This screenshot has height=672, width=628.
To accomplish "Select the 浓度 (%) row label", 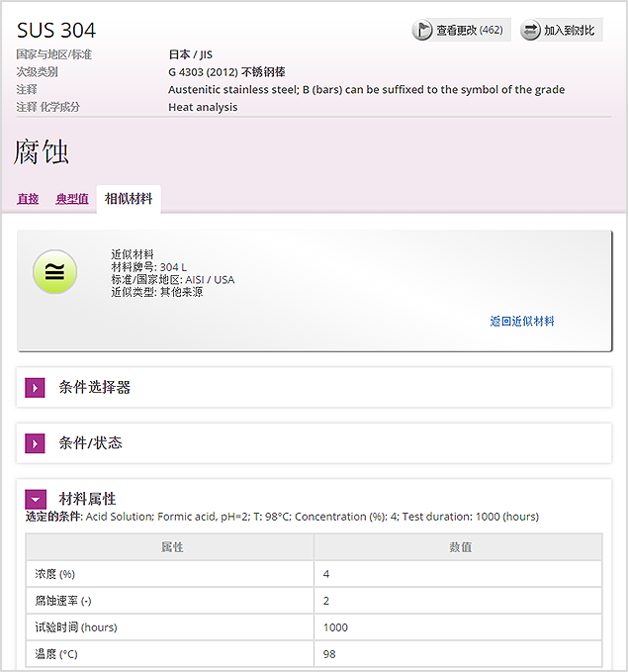I will click(55, 574).
